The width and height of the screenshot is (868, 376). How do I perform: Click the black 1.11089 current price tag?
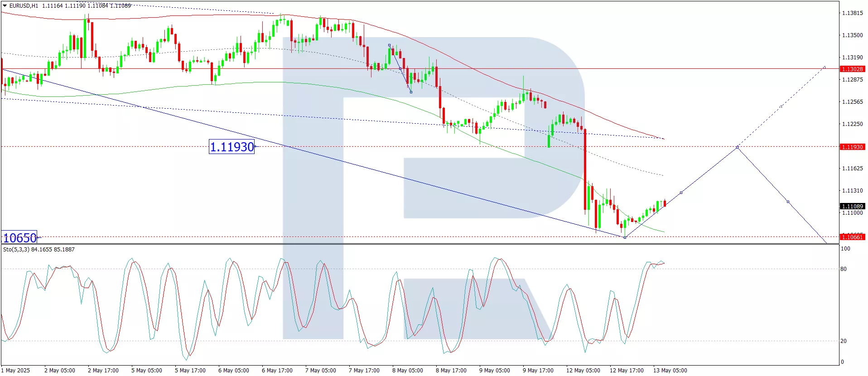point(852,206)
